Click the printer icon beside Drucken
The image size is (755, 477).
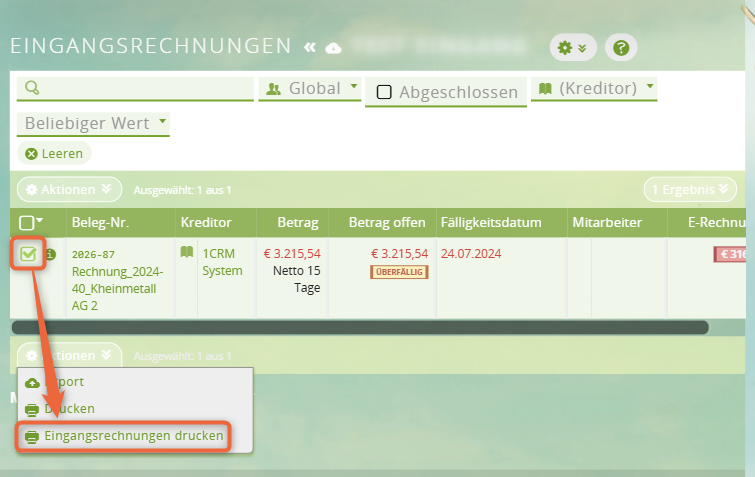click(x=32, y=410)
